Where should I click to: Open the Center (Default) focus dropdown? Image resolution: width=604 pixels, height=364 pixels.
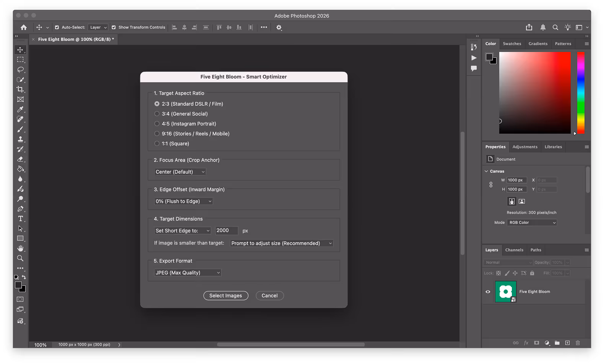(x=180, y=172)
